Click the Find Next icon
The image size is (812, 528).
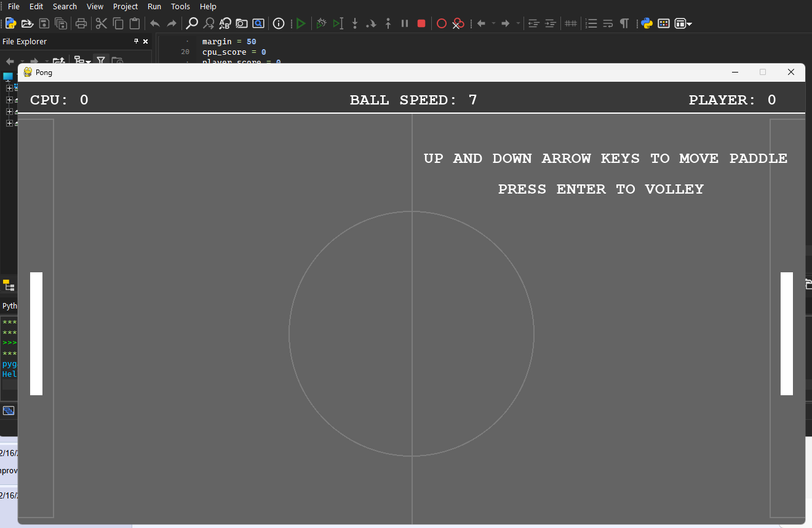(x=209, y=23)
